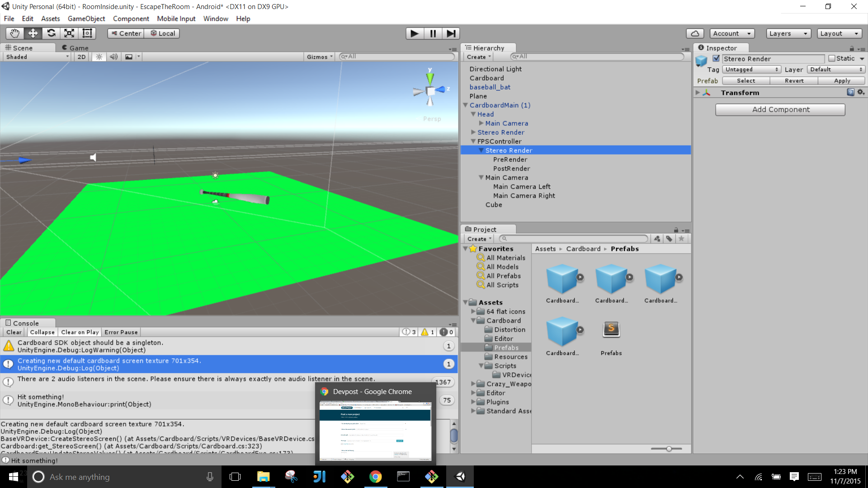868x488 pixels.
Task: Collapse the CardboardMain (1) hierarchy node
Action: [x=465, y=105]
